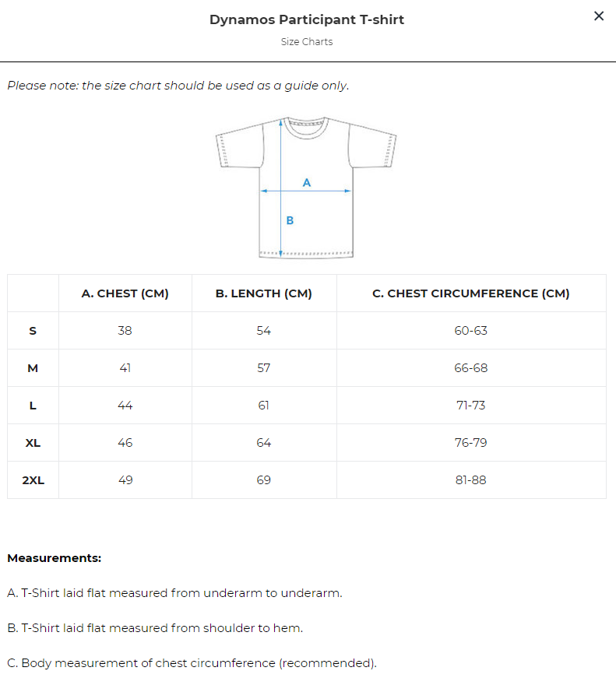Select the A. CHEST (CM) column header
The width and height of the screenshot is (616, 692).
pyautogui.click(x=125, y=293)
